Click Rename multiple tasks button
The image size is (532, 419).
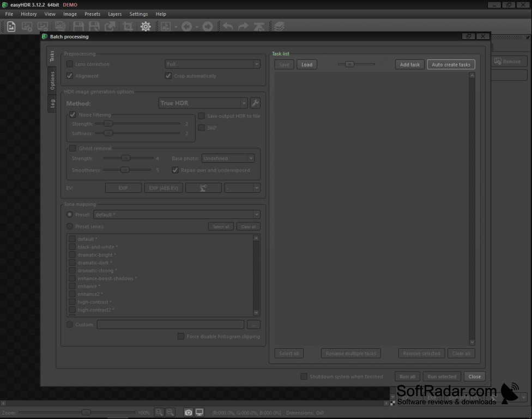pos(351,354)
